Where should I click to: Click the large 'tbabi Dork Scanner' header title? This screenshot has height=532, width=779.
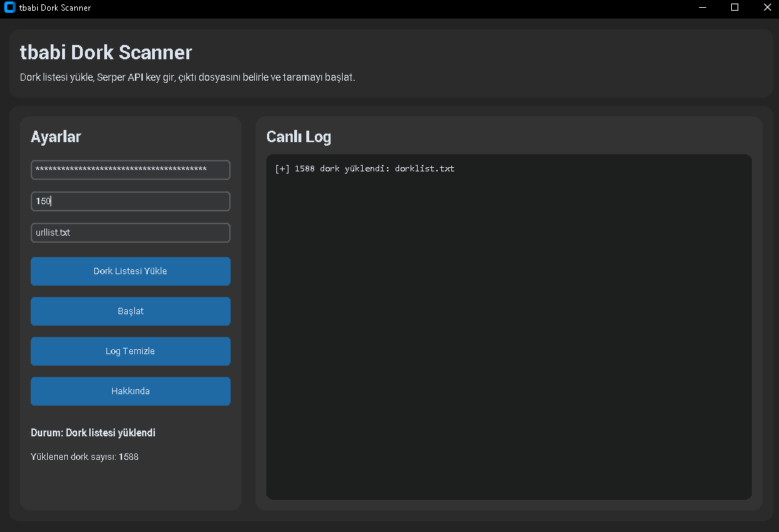coord(106,52)
